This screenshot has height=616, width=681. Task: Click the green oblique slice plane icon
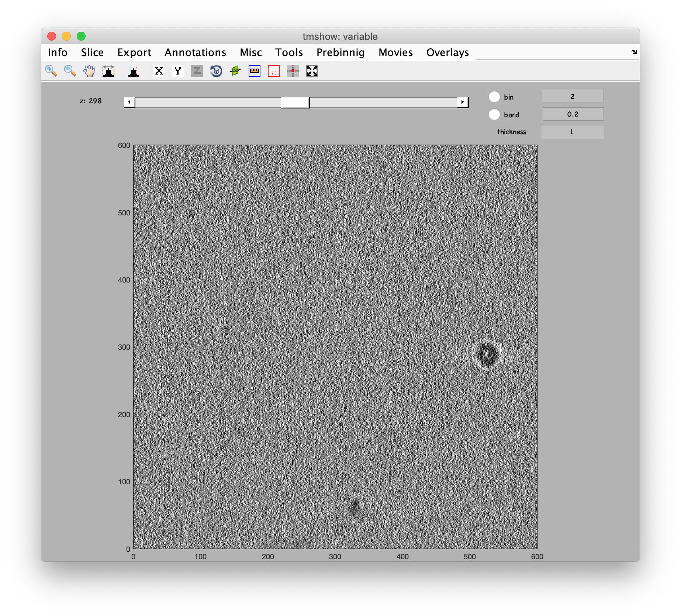point(235,71)
